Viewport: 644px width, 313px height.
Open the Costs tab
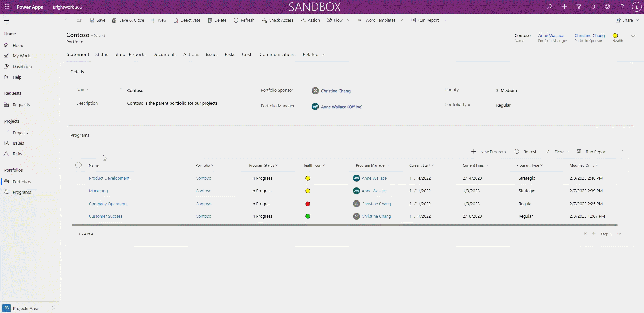pos(248,55)
